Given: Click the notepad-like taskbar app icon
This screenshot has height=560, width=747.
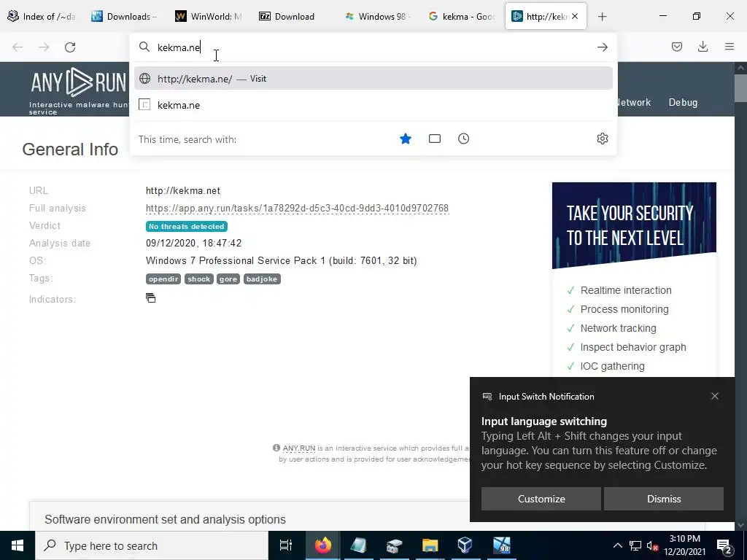Looking at the screenshot, I should click(x=358, y=545).
